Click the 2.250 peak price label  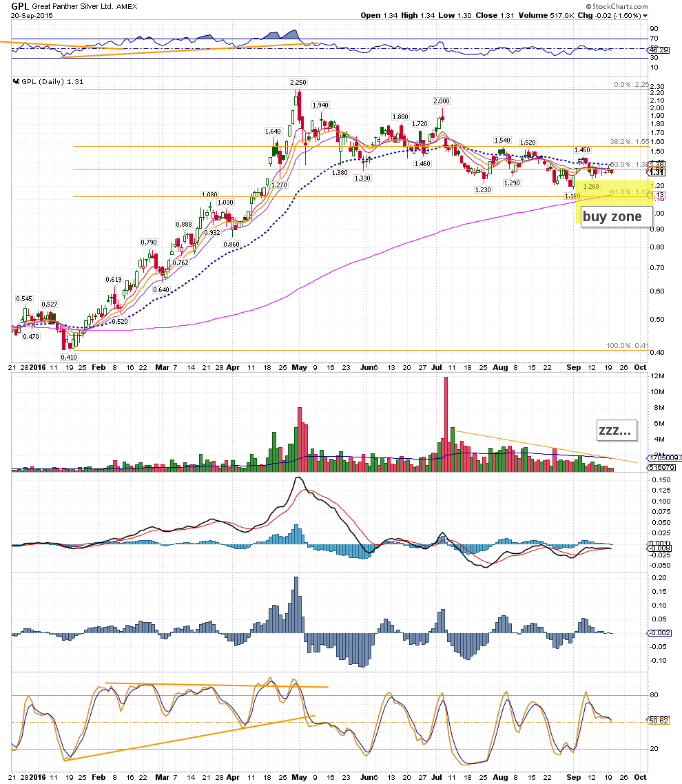pos(298,82)
